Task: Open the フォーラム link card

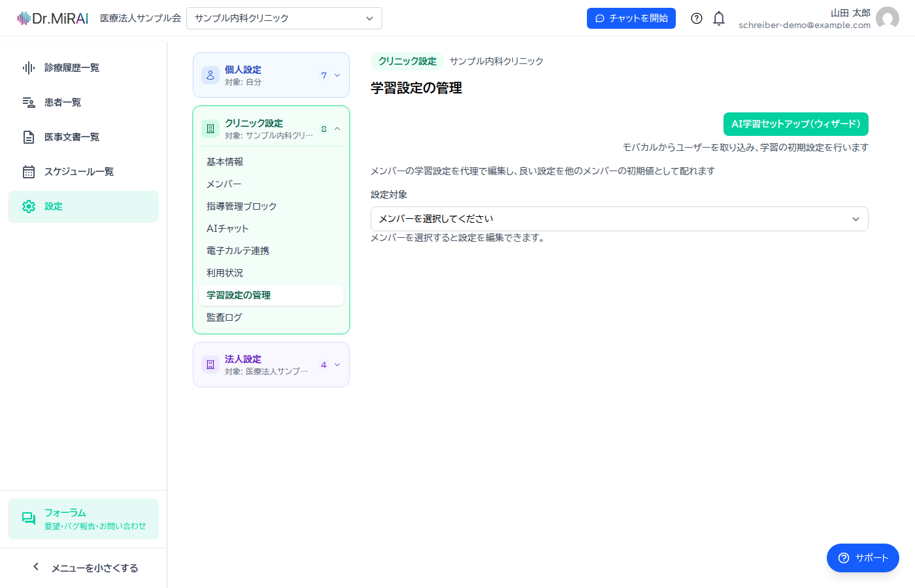Action: pyautogui.click(x=84, y=519)
